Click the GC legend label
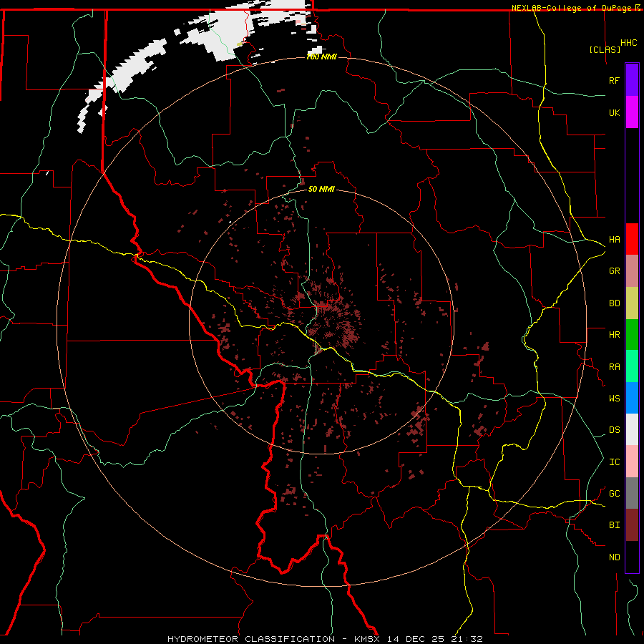Image resolution: width=644 pixels, height=644 pixels. pos(615,494)
